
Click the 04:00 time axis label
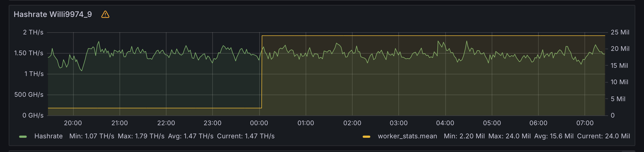tap(445, 123)
